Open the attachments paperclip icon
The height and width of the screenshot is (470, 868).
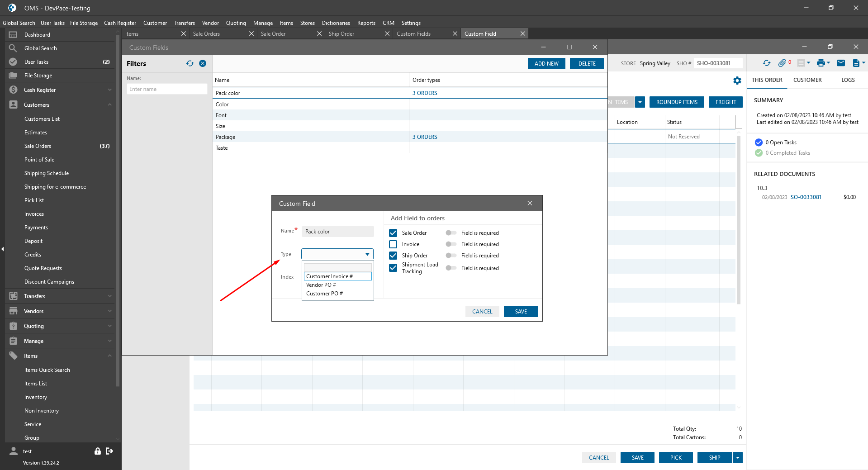tap(782, 63)
